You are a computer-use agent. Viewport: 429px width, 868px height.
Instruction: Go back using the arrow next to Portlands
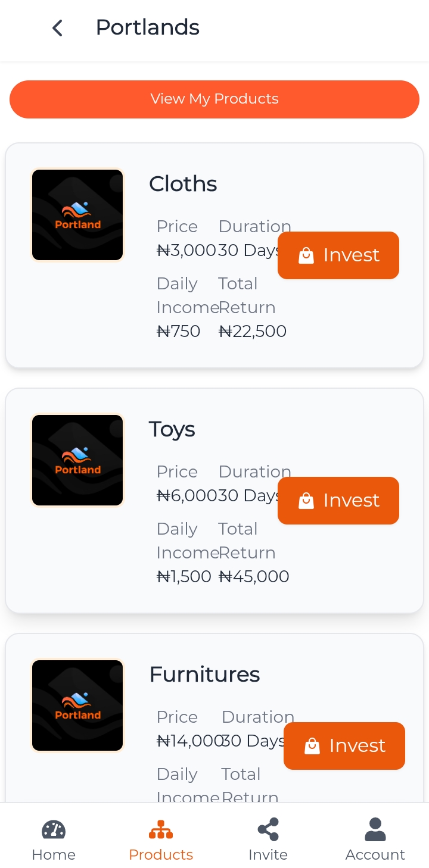[57, 28]
